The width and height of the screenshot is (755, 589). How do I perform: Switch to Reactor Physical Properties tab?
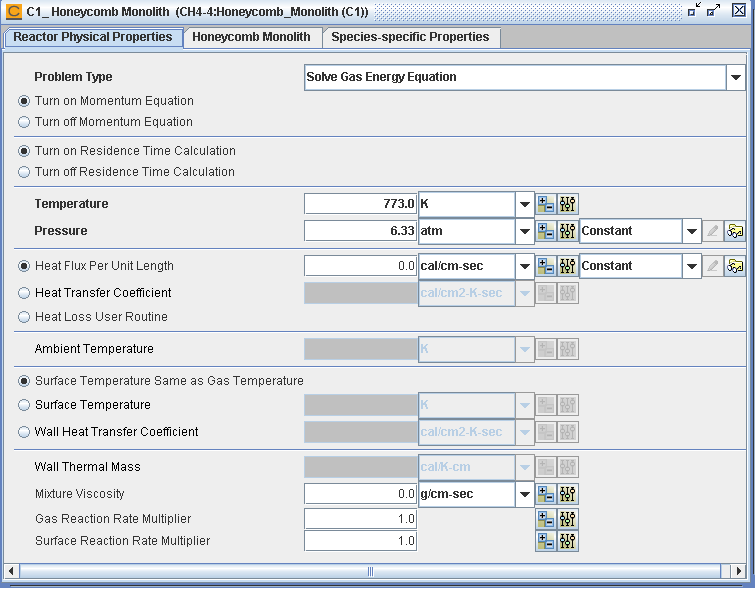click(93, 37)
